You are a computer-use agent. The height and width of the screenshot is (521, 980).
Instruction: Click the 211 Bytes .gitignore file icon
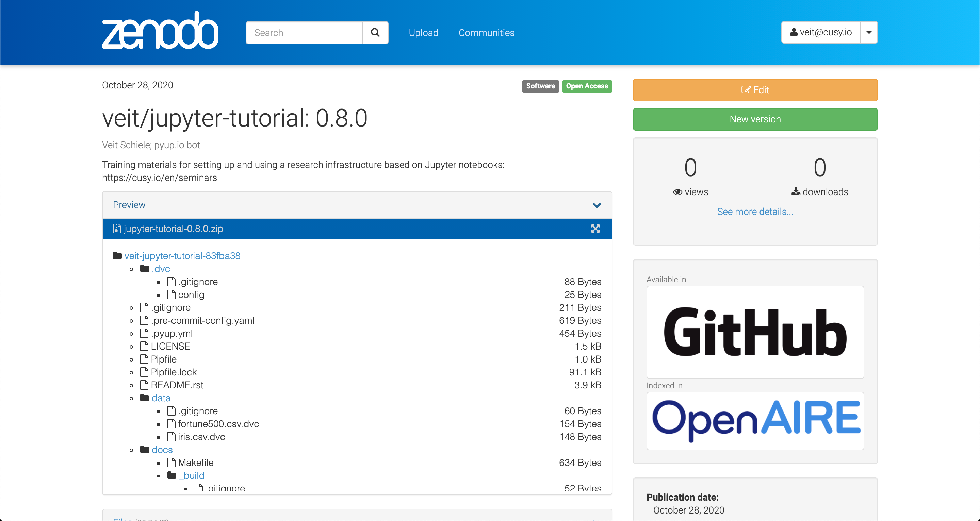click(x=144, y=307)
